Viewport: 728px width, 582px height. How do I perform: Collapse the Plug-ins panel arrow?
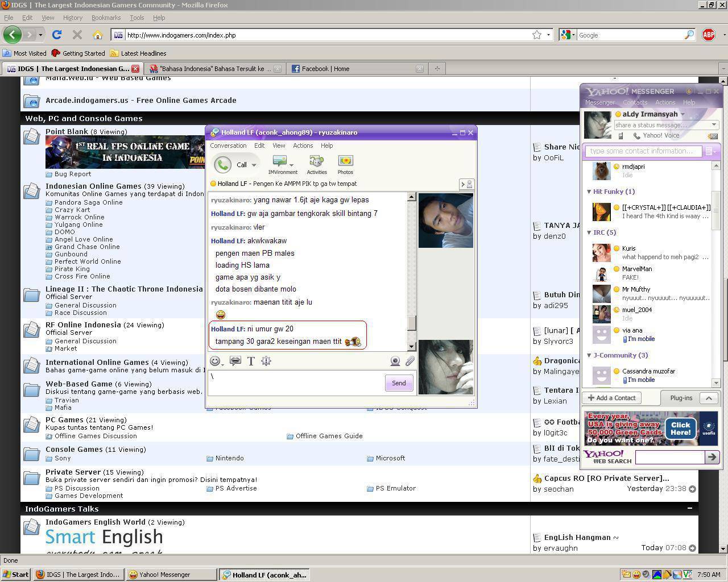[709, 398]
